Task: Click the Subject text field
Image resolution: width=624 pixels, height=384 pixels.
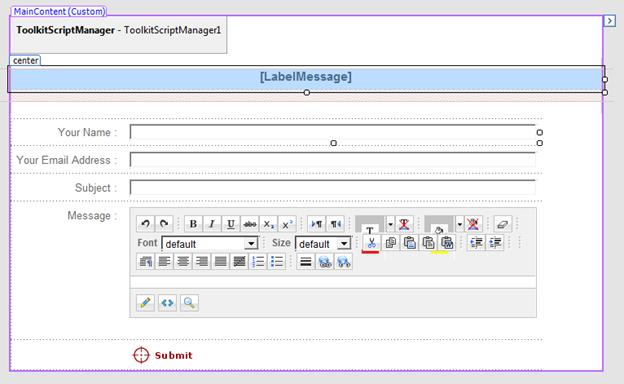Action: [x=333, y=187]
